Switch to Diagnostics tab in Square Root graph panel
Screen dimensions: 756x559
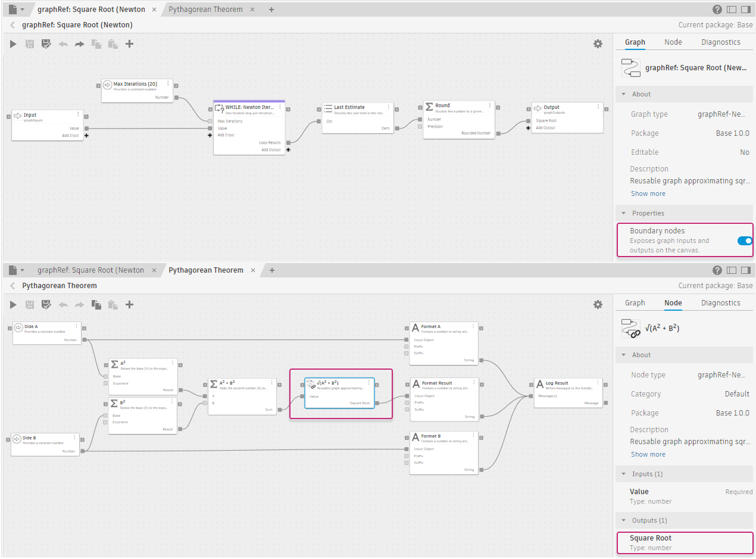click(721, 42)
